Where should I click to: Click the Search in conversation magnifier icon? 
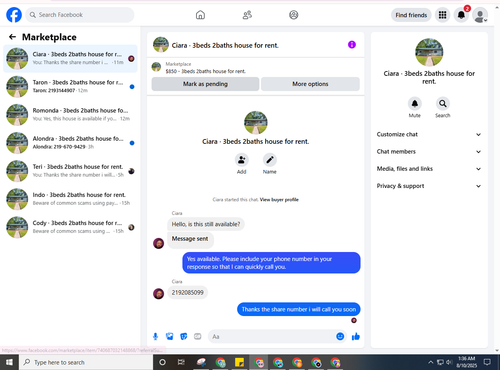[x=443, y=104]
